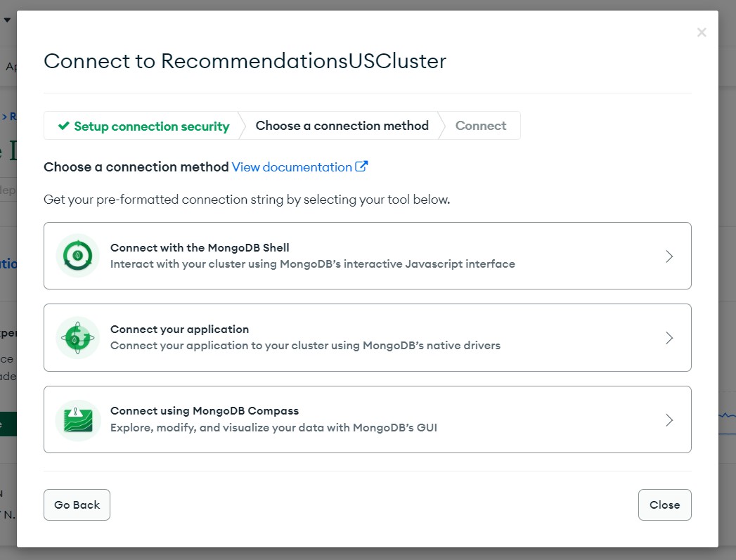This screenshot has width=736, height=560.
Task: Click the MongoDB Shell circular icon
Action: [78, 256]
